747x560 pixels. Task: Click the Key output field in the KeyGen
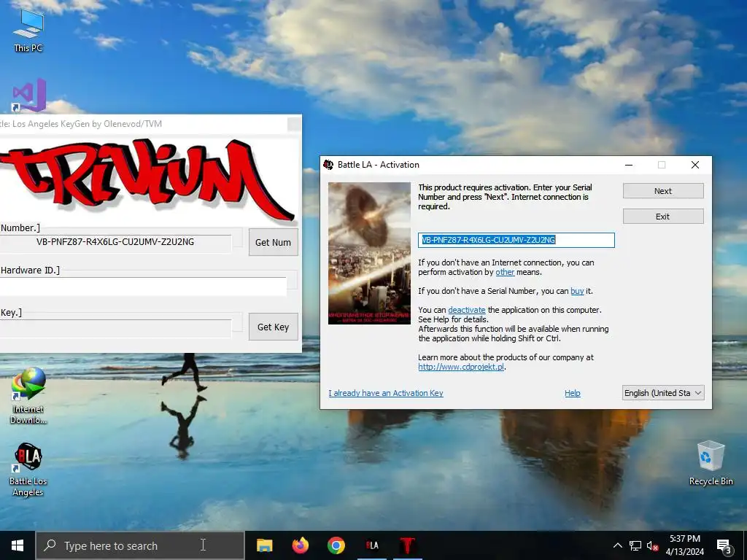(115, 327)
